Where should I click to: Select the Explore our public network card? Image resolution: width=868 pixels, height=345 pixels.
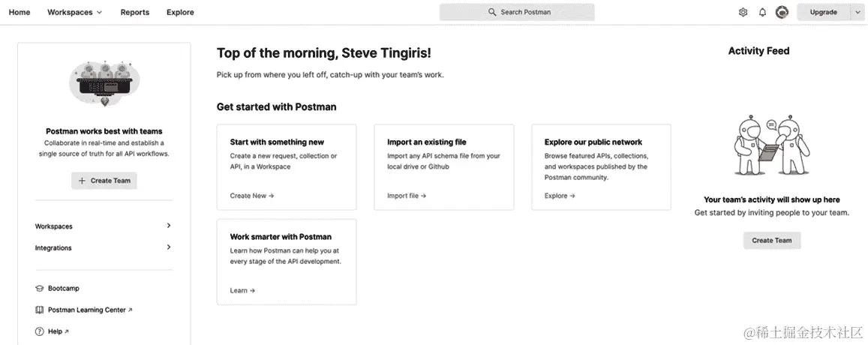tap(601, 167)
